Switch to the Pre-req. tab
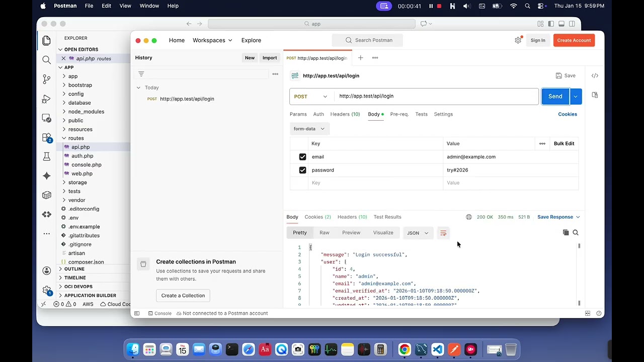 [x=399, y=114]
